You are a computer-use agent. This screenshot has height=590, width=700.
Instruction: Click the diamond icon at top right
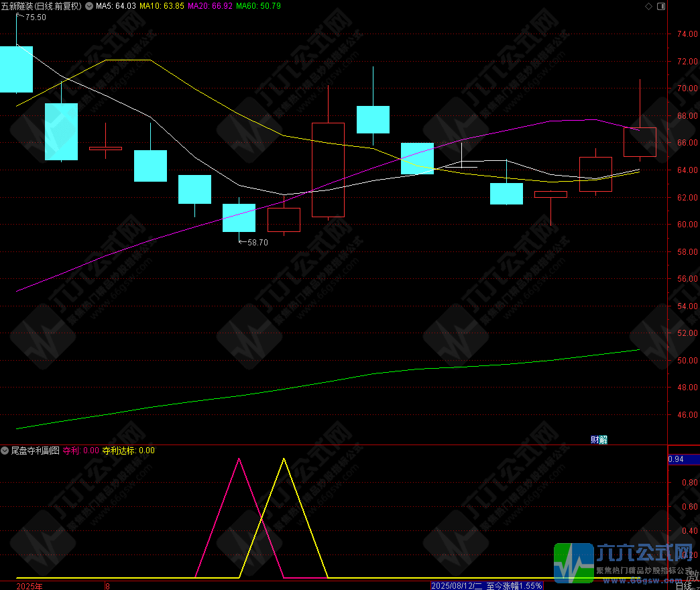tap(648, 6)
